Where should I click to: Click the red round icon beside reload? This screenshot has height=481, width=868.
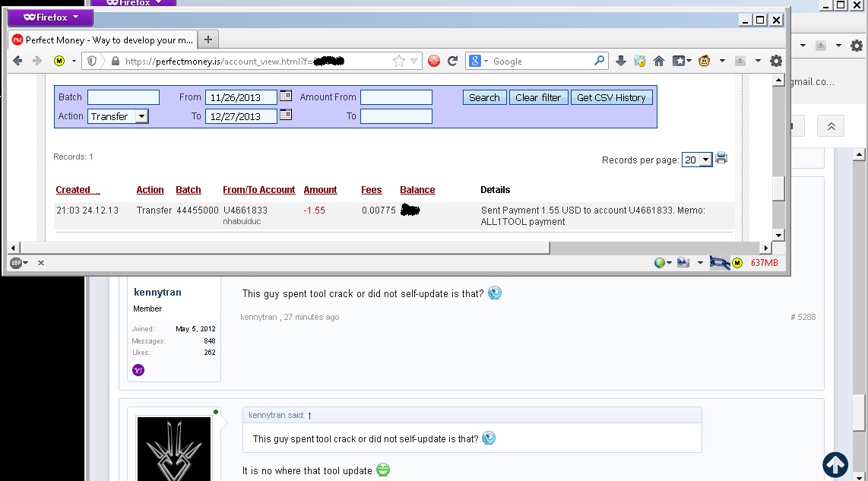point(434,61)
